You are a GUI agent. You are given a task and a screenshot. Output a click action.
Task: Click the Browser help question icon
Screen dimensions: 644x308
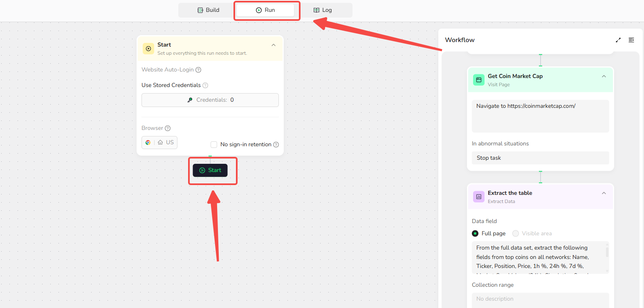pyautogui.click(x=168, y=128)
